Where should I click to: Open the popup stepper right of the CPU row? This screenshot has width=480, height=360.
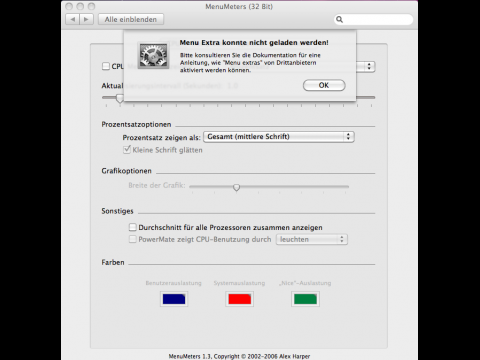click(369, 66)
